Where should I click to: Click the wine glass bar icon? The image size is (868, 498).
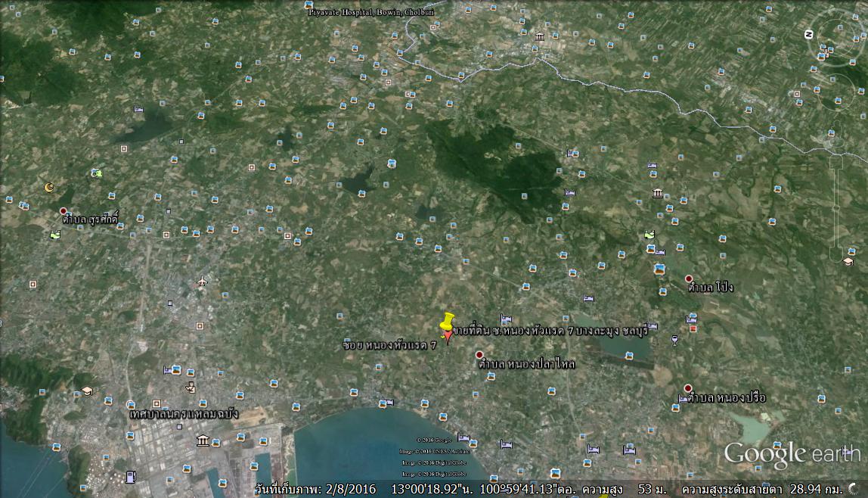[x=674, y=341]
